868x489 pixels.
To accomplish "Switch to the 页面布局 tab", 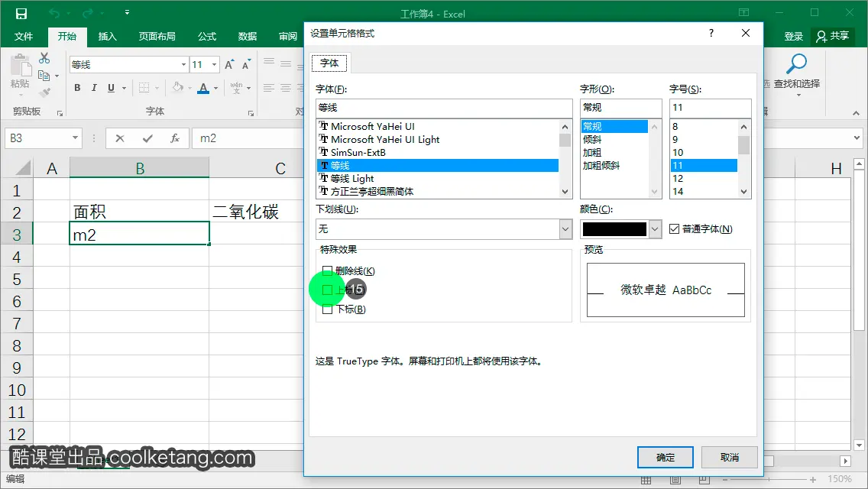I will (x=157, y=37).
